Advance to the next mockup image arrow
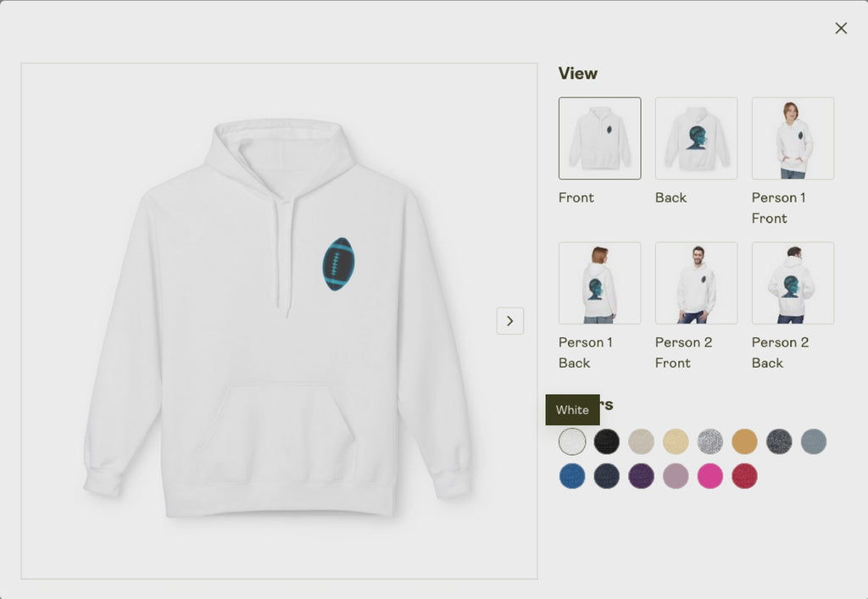Image resolution: width=868 pixels, height=599 pixels. pyautogui.click(x=509, y=321)
